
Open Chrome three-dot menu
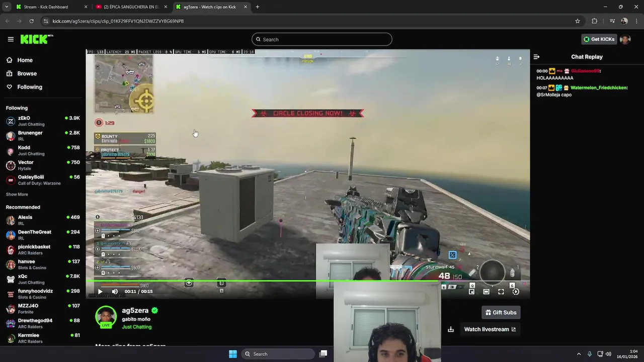pos(637,21)
